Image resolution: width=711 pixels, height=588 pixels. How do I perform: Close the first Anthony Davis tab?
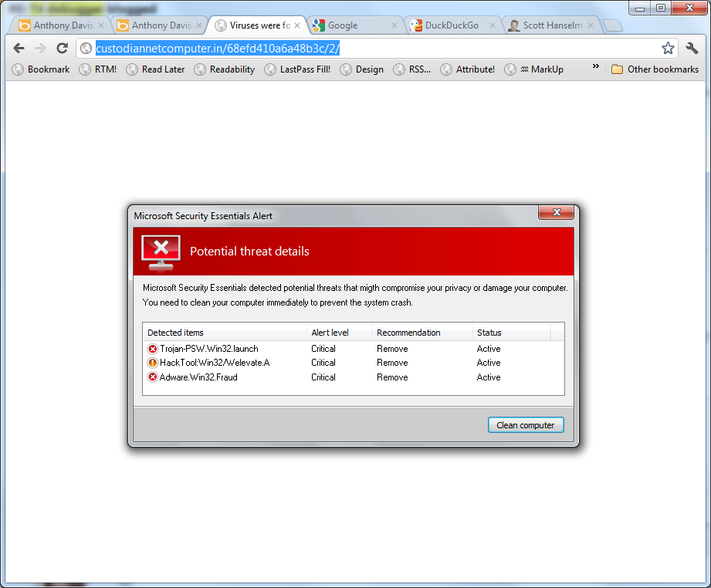(101, 25)
